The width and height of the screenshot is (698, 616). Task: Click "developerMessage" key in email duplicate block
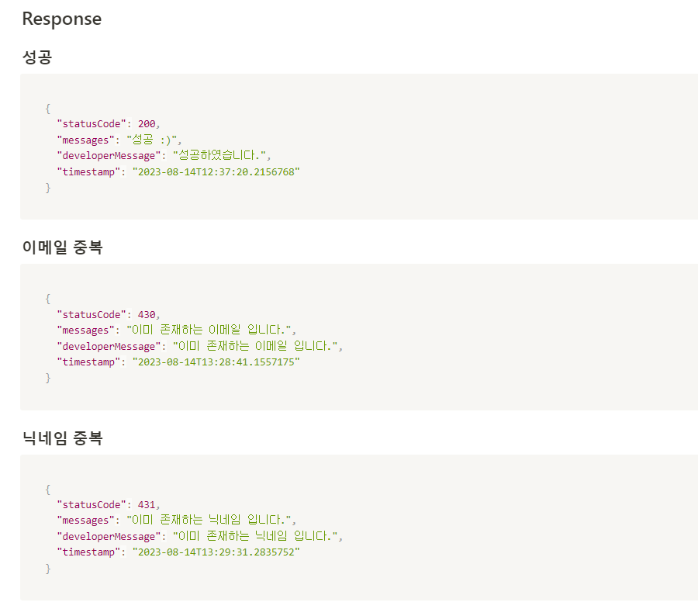pyautogui.click(x=109, y=347)
